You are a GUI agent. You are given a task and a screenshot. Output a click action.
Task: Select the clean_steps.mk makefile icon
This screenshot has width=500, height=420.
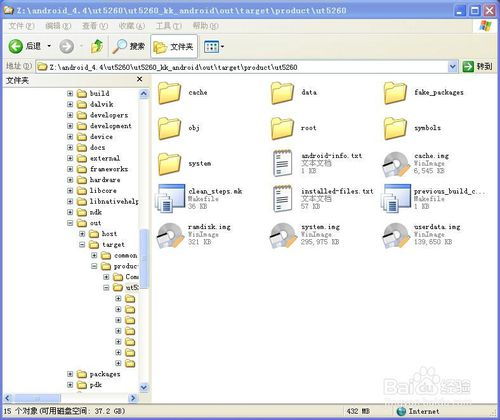(x=170, y=198)
